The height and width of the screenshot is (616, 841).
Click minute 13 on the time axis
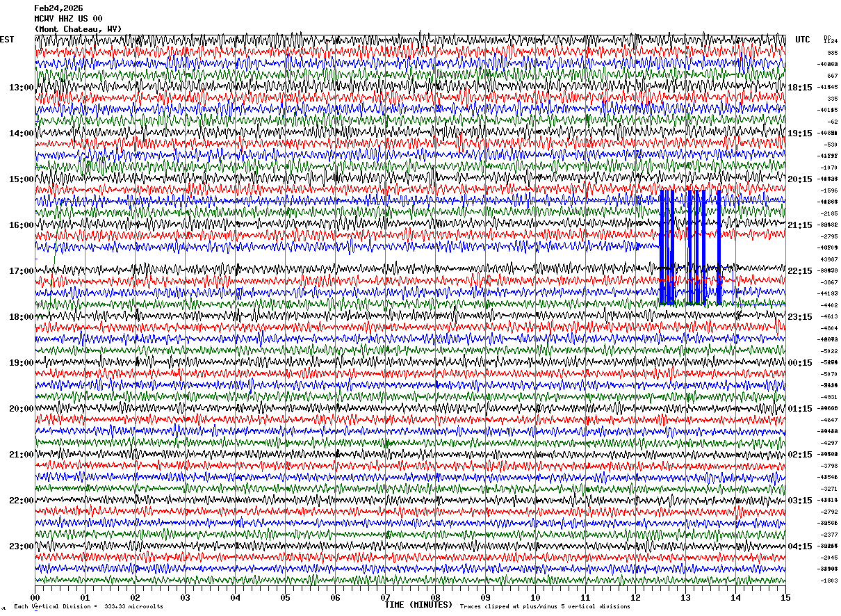pos(685,597)
